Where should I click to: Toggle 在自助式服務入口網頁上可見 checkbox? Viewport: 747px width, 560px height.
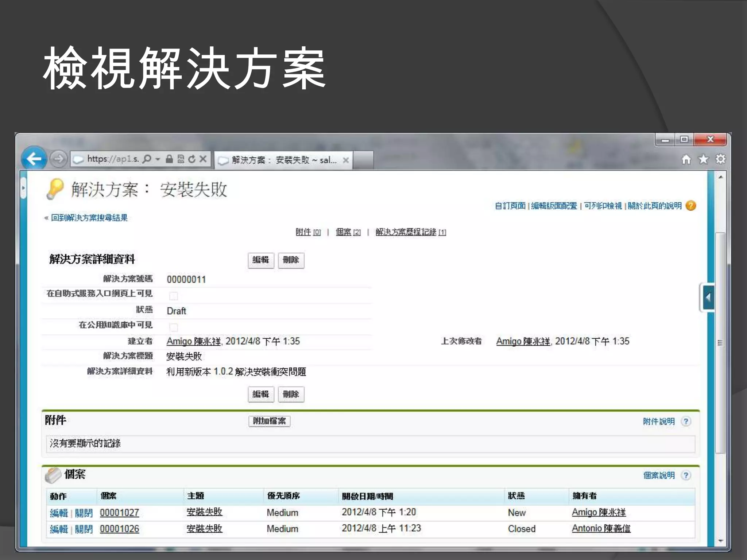tap(174, 296)
